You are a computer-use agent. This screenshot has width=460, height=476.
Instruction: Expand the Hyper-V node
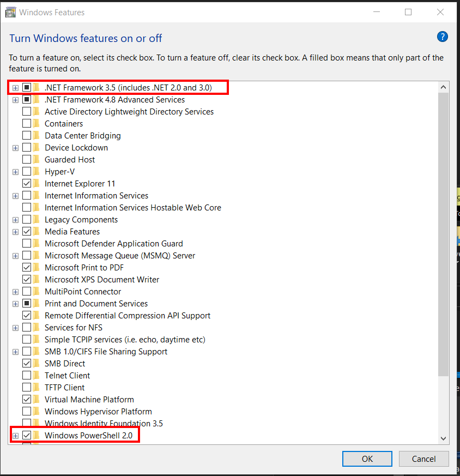[15, 172]
